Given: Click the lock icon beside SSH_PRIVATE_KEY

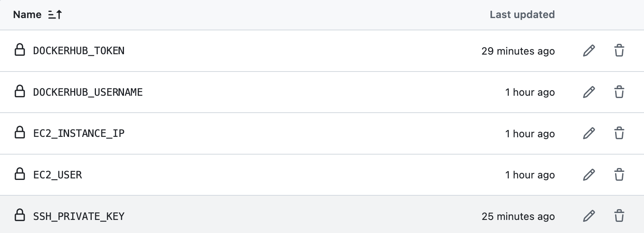Looking at the screenshot, I should click(x=20, y=215).
